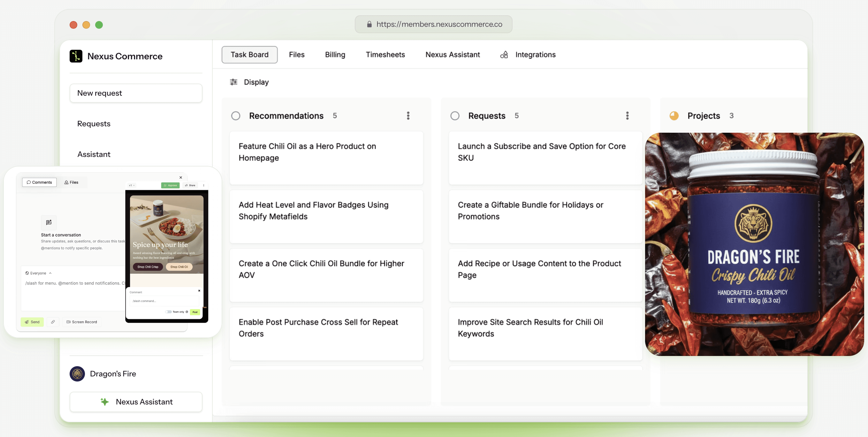Click the Nexus Commerce logo icon
The height and width of the screenshot is (437, 868).
[76, 56]
